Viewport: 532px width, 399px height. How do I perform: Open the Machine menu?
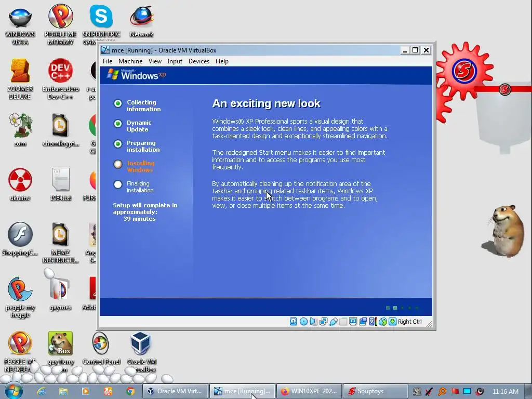pyautogui.click(x=130, y=61)
